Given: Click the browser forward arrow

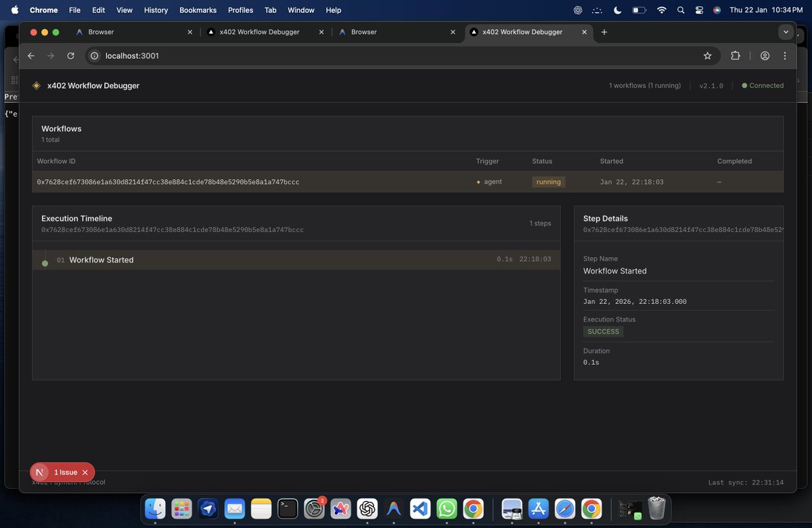Looking at the screenshot, I should pos(51,56).
